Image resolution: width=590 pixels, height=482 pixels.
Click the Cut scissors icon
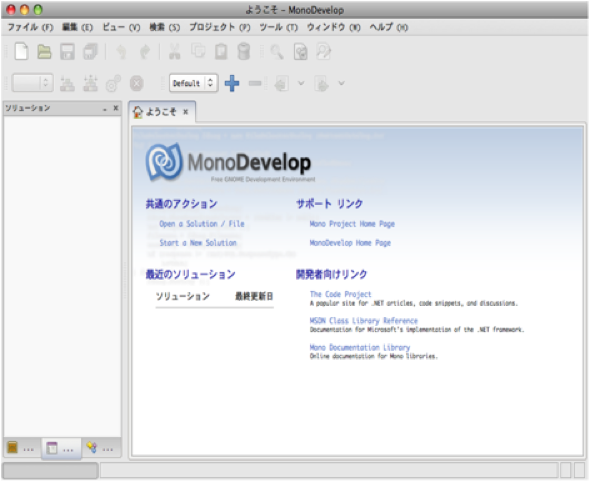pos(175,52)
